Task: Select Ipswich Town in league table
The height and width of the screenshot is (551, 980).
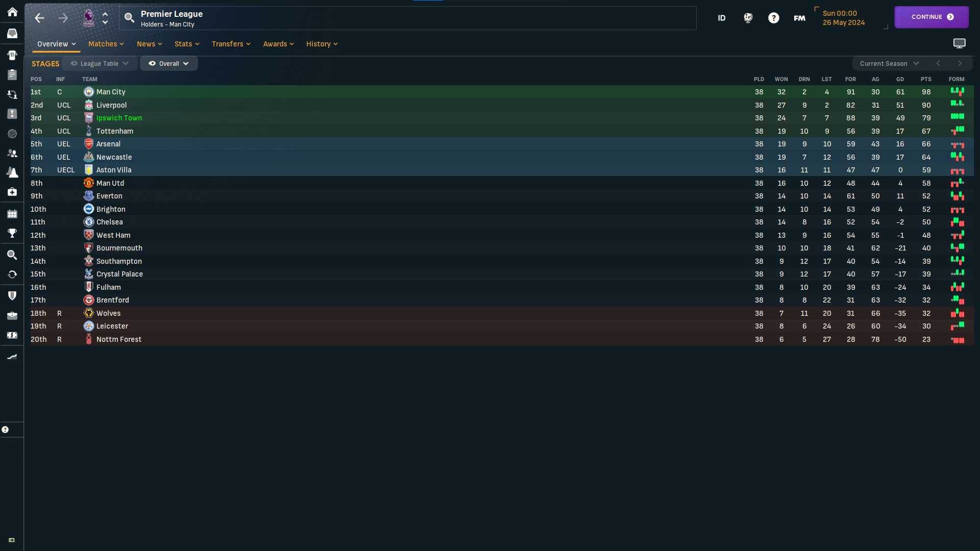Action: (x=119, y=118)
